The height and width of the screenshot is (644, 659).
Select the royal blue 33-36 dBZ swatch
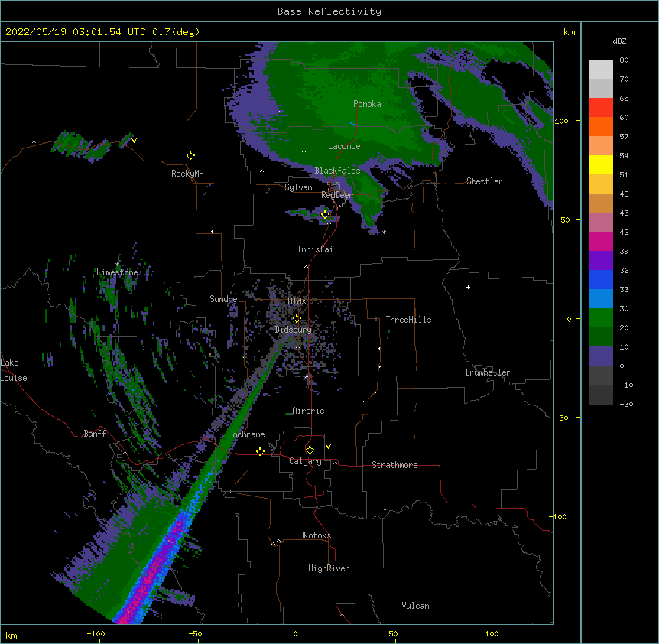click(x=601, y=279)
